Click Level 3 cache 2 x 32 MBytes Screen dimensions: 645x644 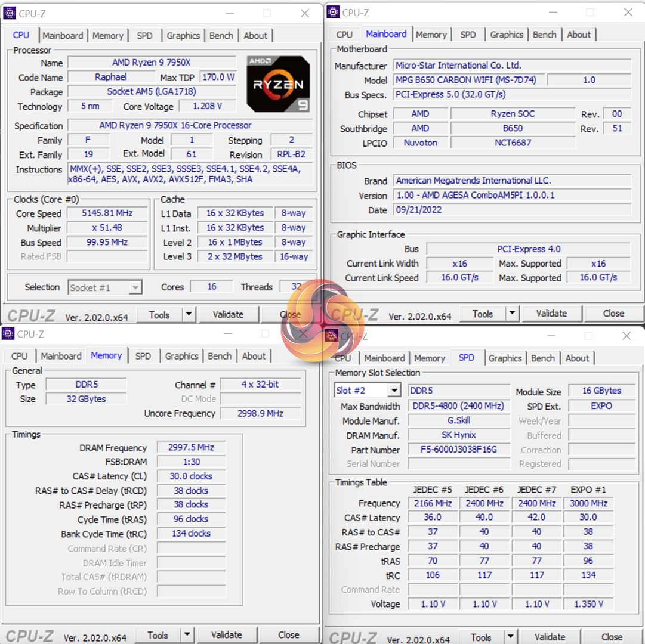pyautogui.click(x=234, y=256)
